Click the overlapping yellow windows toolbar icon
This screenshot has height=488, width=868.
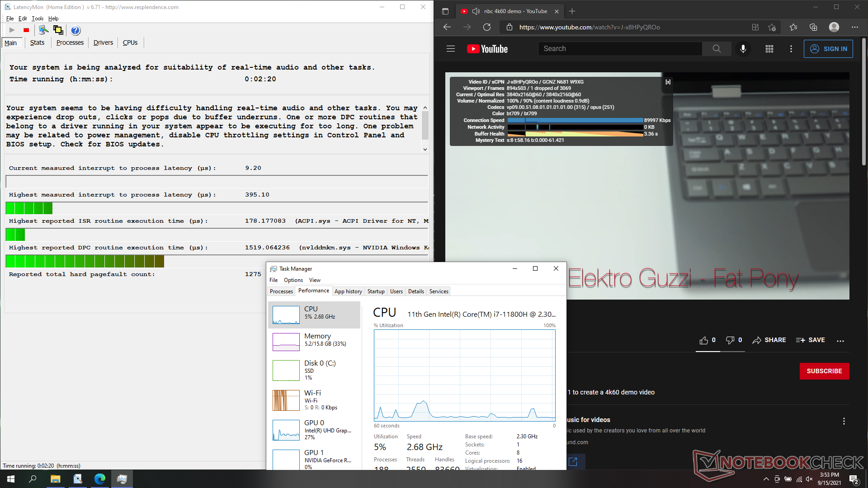(x=58, y=30)
